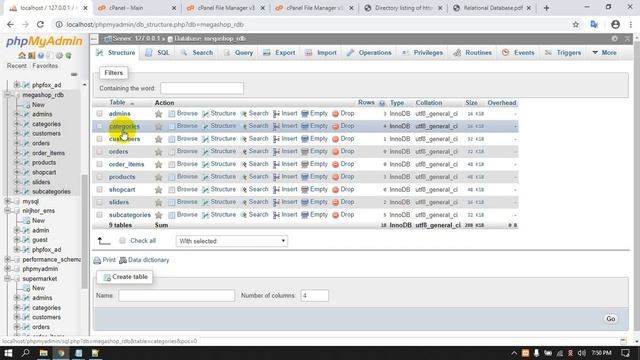Click Drop icon for shopcart table
This screenshot has height=360, width=640.
pos(336,190)
